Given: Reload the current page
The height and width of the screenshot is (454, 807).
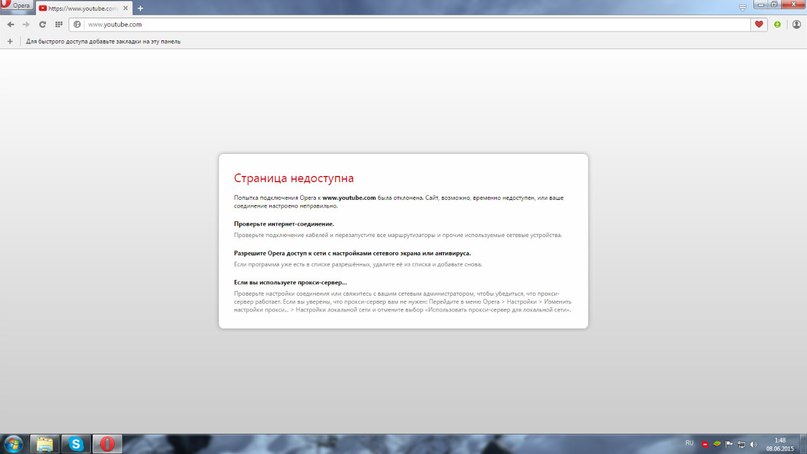Looking at the screenshot, I should tap(43, 24).
